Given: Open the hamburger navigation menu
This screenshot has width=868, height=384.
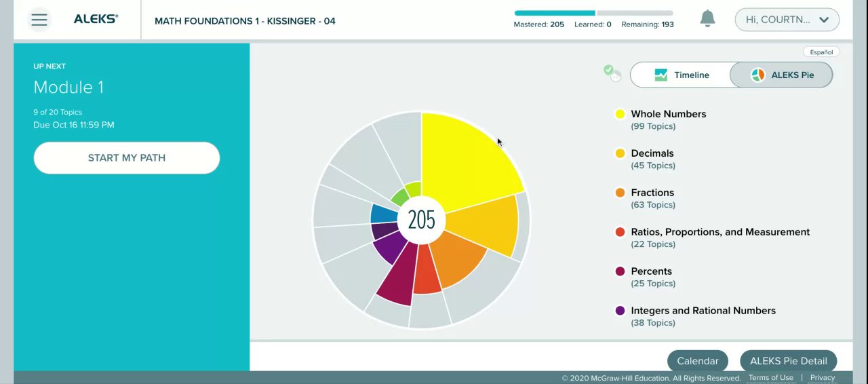Looking at the screenshot, I should (39, 20).
